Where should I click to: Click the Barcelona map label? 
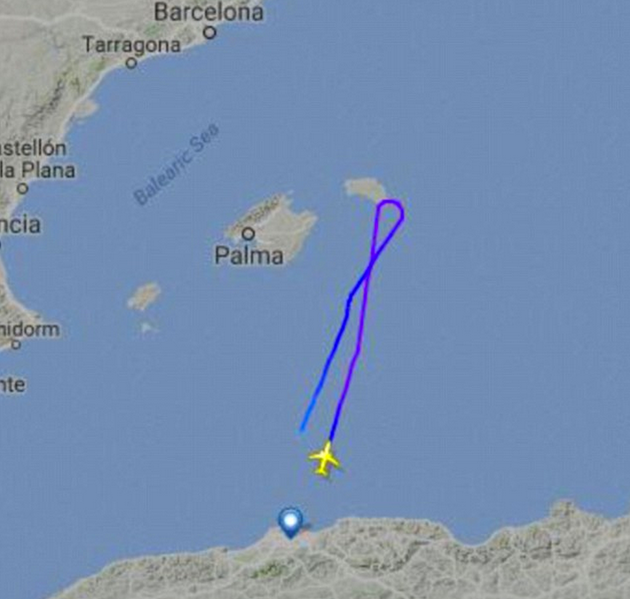(x=209, y=12)
